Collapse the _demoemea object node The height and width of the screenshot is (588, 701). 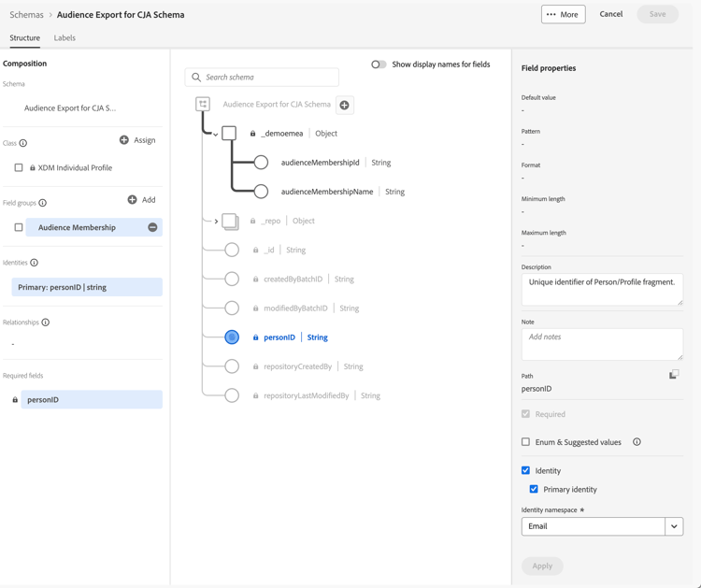(x=216, y=135)
